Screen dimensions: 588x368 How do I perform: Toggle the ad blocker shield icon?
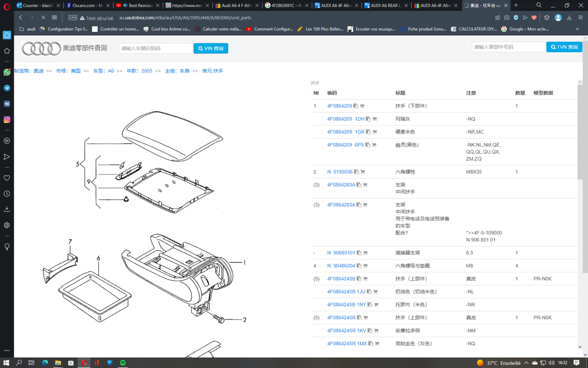click(x=515, y=17)
